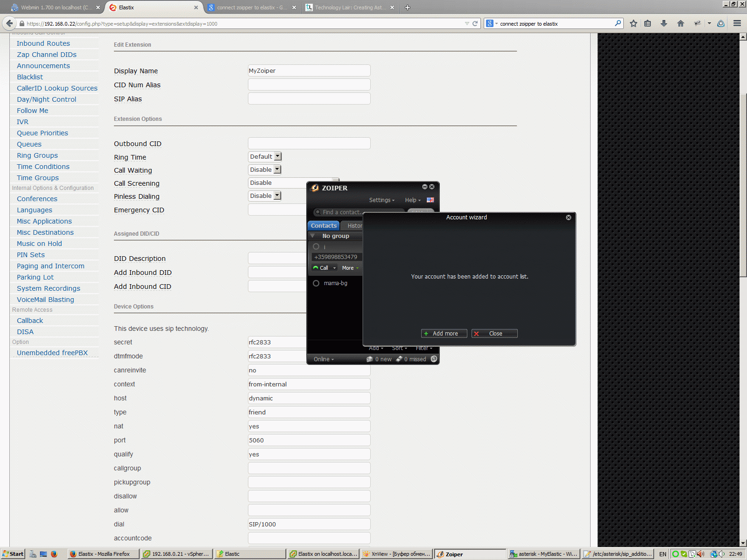The image size is (747, 560).
Task: Open the URL bar history dropdown arrow
Action: 467,23
